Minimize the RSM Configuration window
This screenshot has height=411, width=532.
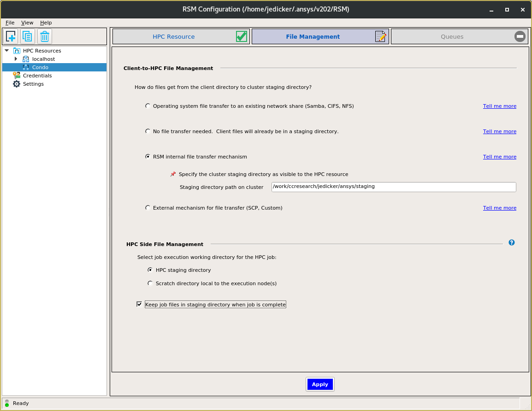(491, 10)
